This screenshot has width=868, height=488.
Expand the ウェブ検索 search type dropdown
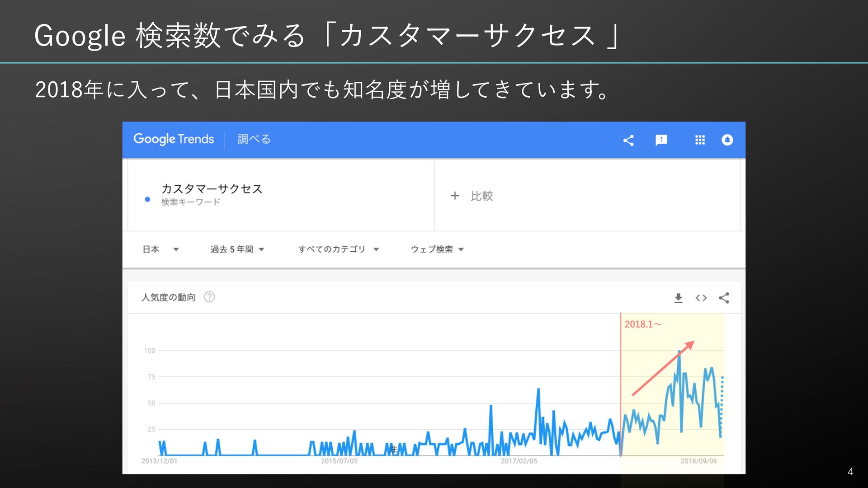(437, 249)
